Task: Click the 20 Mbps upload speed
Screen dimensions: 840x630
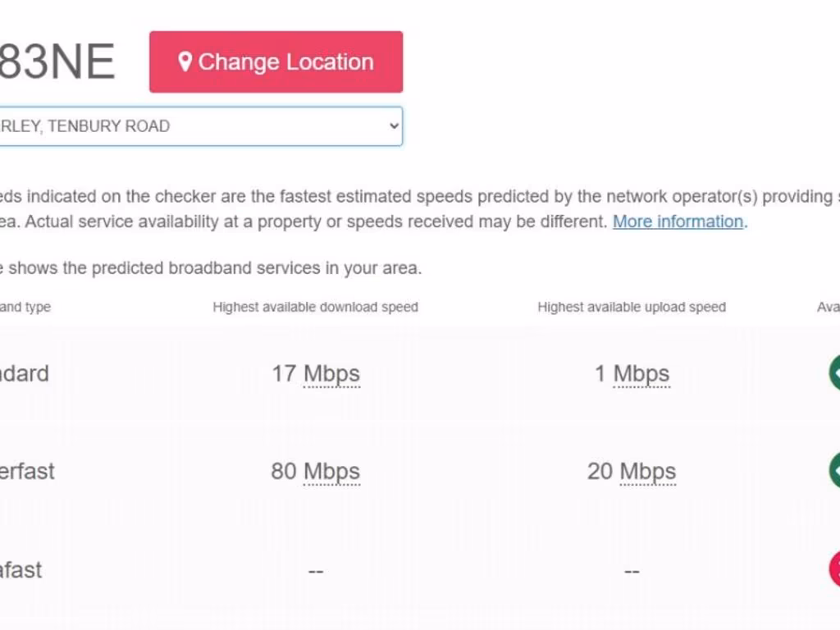Action: 632,472
